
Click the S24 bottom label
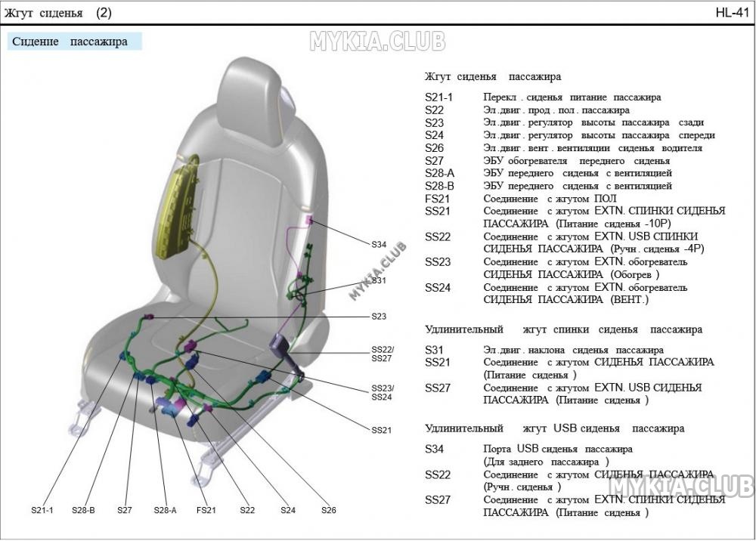coord(288,510)
